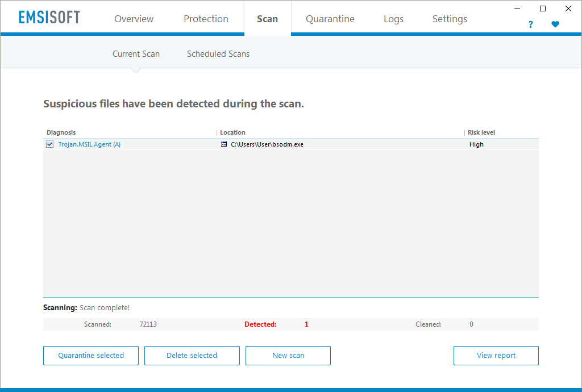Click the Emsisoft logo
Screen dimensions: 582x392
(x=49, y=18)
